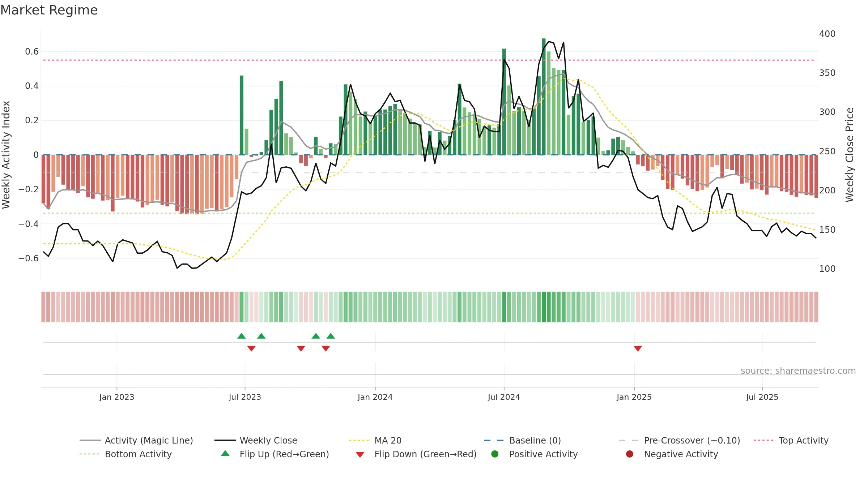Click the flip down marker near Jan 2025

pos(638,348)
